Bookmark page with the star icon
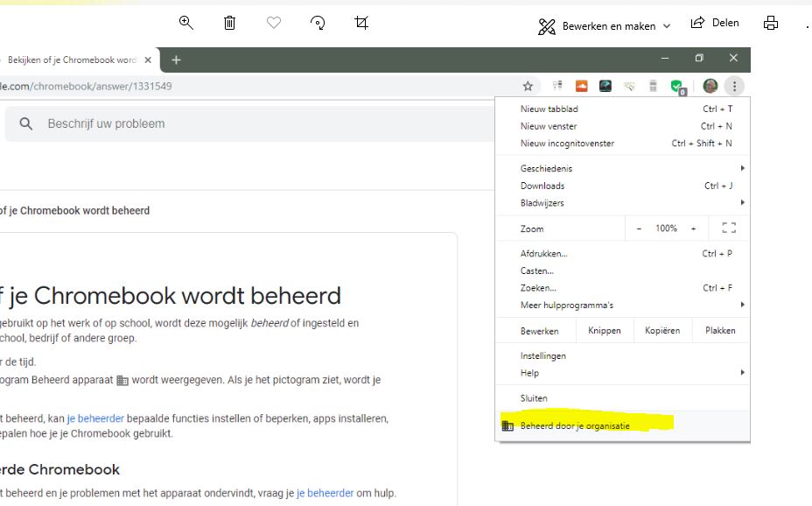The width and height of the screenshot is (812, 506). (x=528, y=86)
